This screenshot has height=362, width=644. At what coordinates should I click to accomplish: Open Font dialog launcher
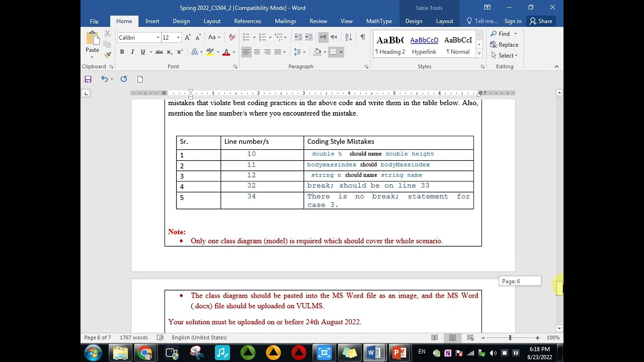(x=235, y=66)
